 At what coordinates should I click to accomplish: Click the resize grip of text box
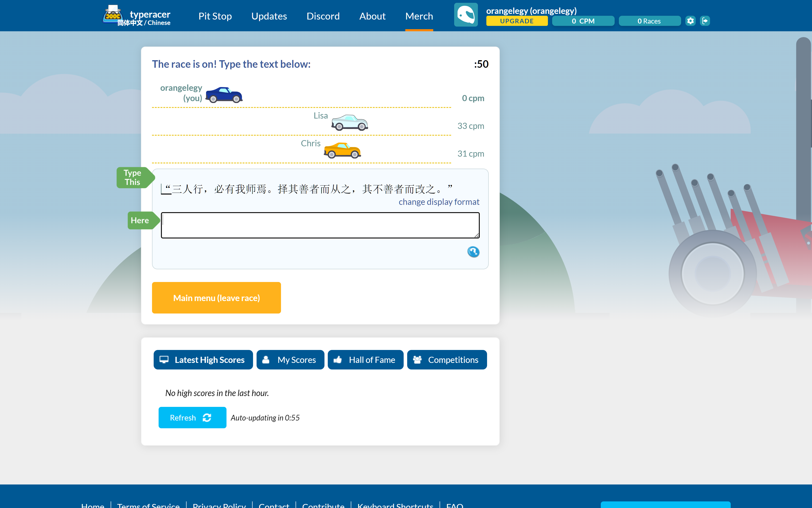point(476,235)
